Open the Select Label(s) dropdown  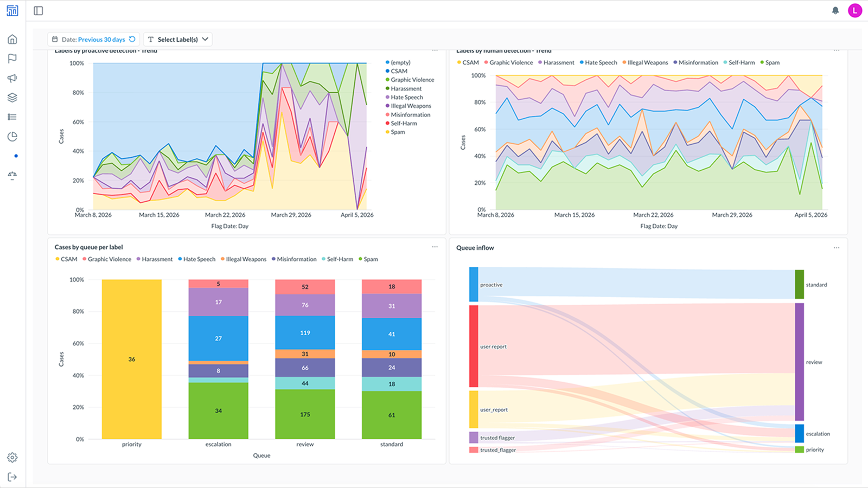click(178, 39)
